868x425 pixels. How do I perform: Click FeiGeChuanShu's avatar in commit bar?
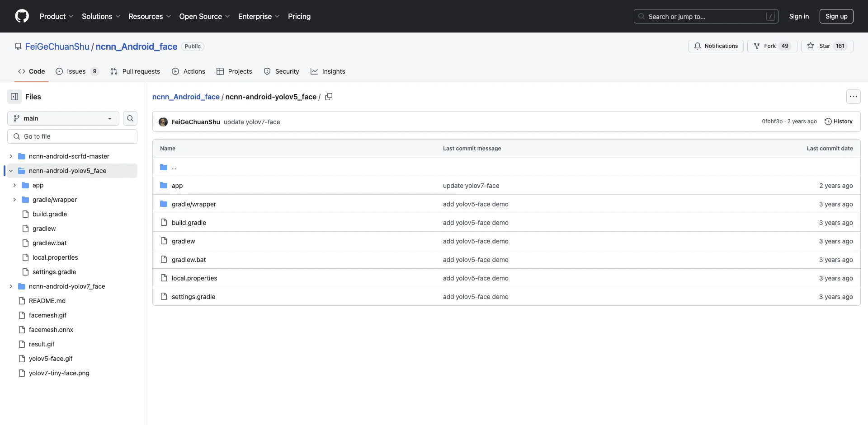pos(163,122)
